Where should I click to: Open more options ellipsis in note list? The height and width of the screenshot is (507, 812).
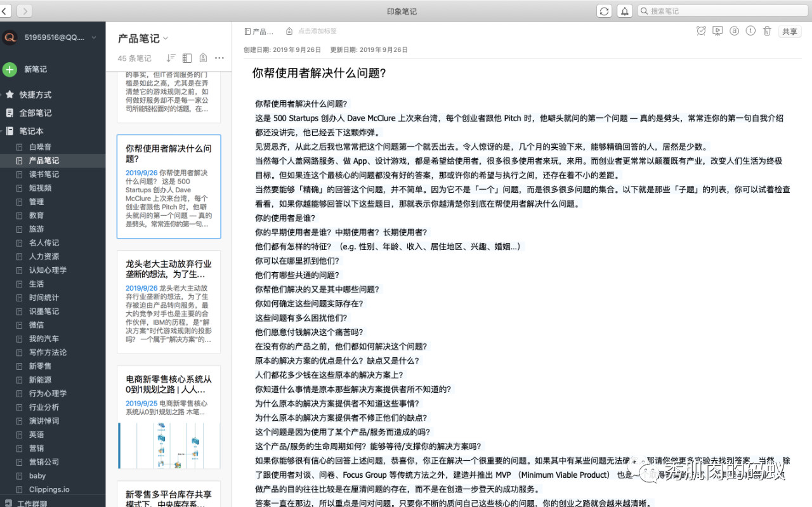[219, 58]
